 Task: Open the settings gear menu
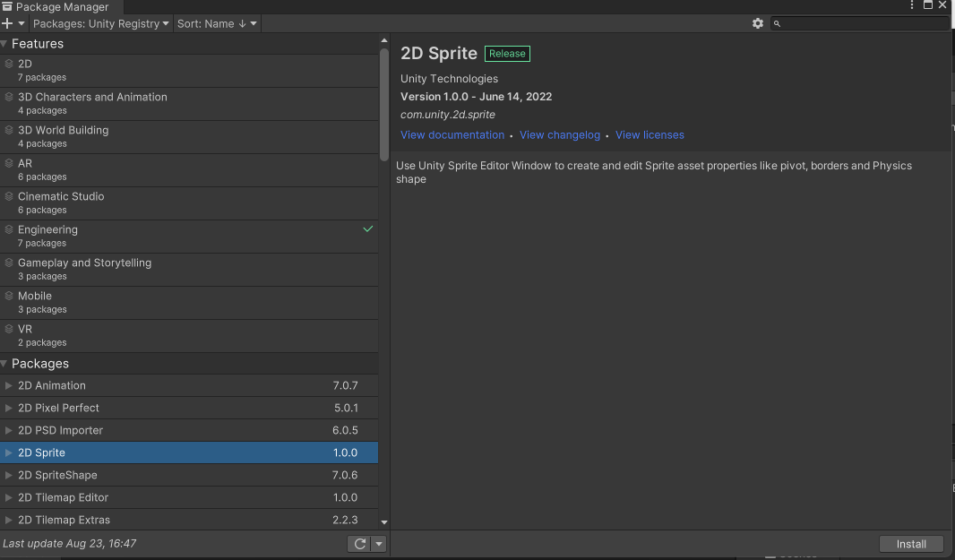click(758, 23)
